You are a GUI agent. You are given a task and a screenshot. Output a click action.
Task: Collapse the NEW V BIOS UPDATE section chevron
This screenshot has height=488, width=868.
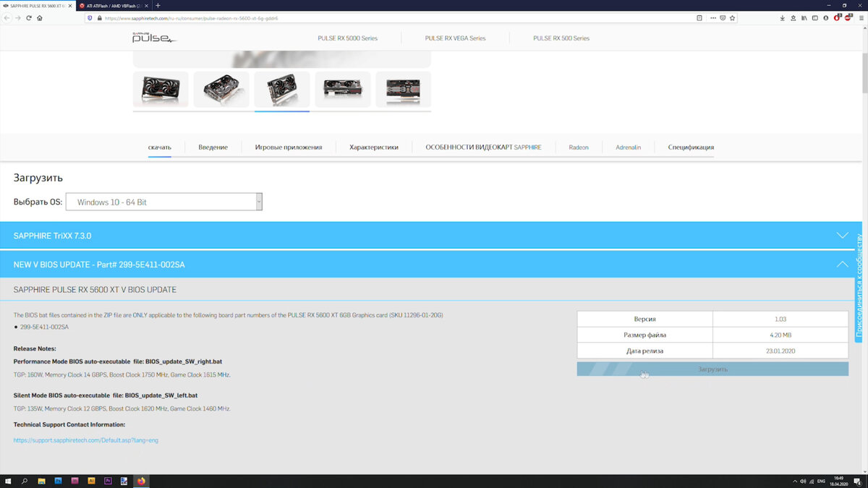(x=842, y=265)
